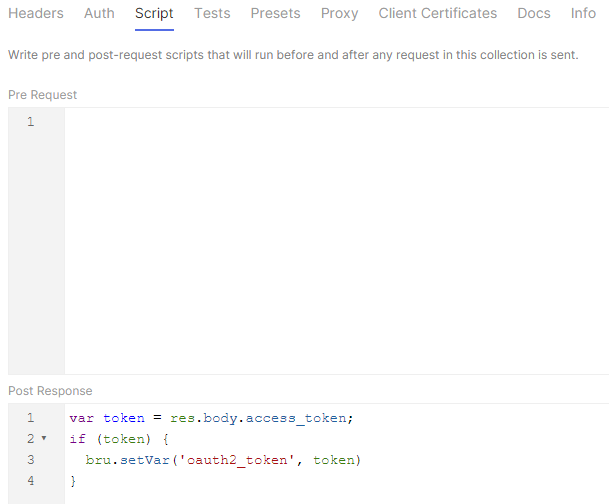Click access_token in the first script line
This screenshot has height=504, width=609.
point(300,418)
